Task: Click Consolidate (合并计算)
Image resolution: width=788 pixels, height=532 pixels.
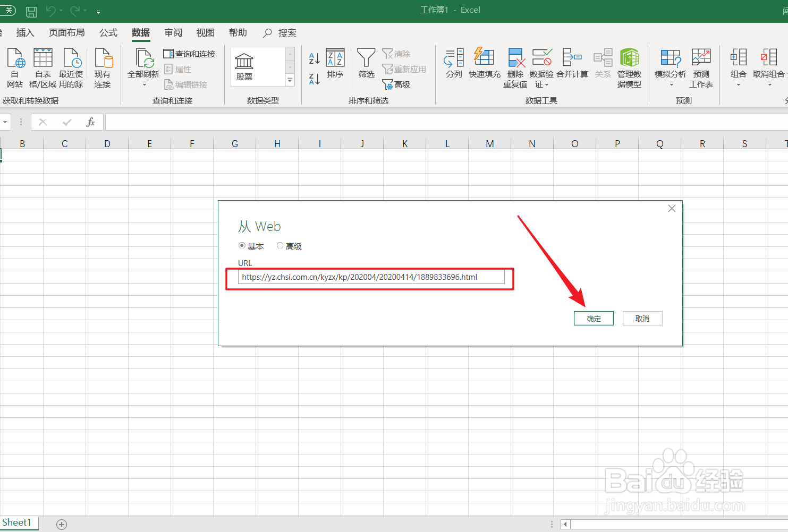Action: 572,63
